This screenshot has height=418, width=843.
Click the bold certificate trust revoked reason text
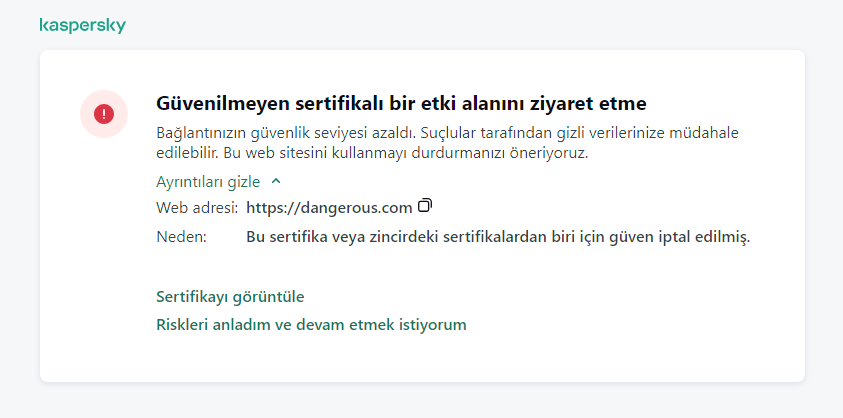[x=497, y=237]
